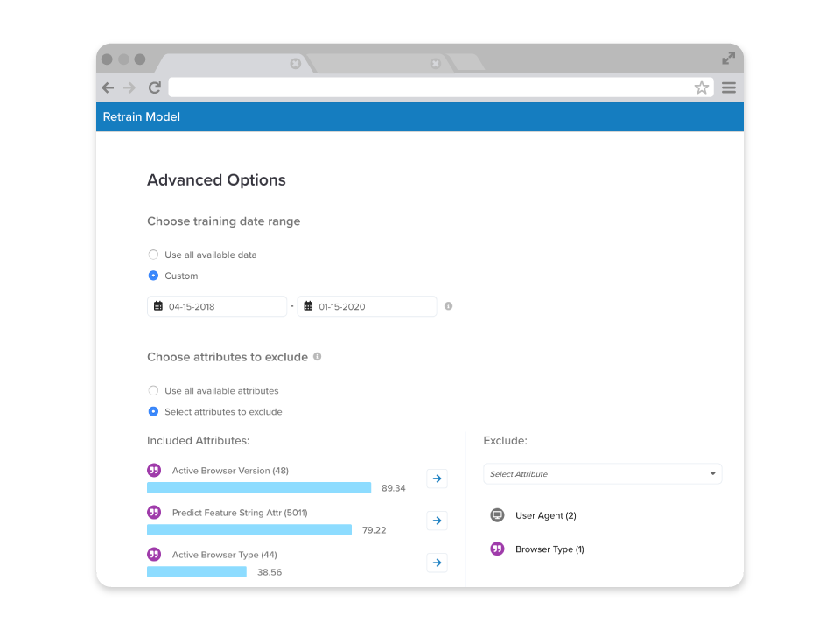This screenshot has width=840, height=630.
Task: Select the Custom date range radio
Action: (153, 276)
